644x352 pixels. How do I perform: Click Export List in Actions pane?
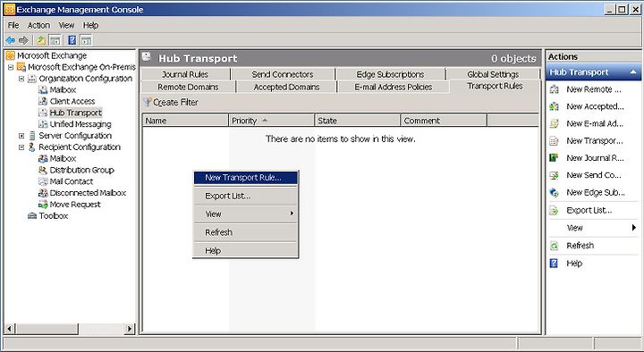pyautogui.click(x=594, y=211)
